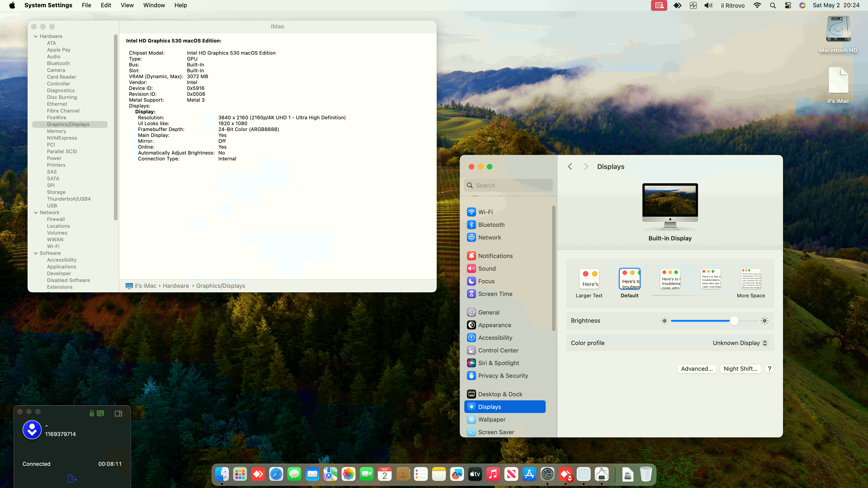Screen dimensions: 868x488
Task: Open Siri & Spotlight settings
Action: [x=505, y=363]
